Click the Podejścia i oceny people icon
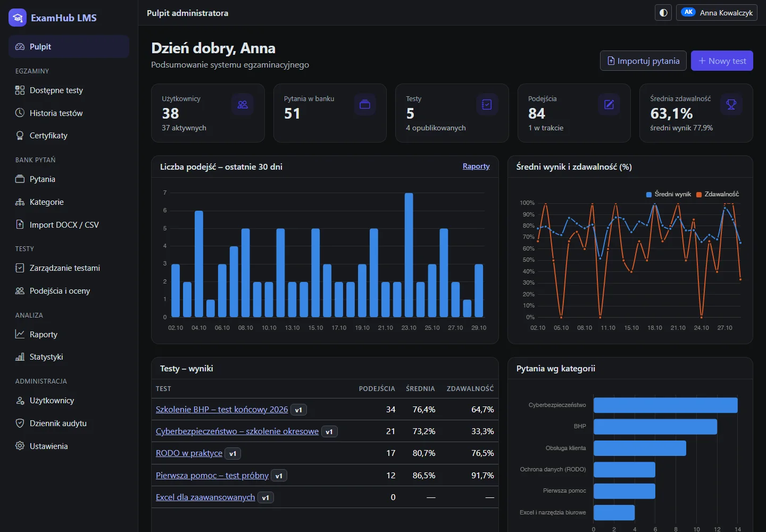Viewport: 766px width, 532px height. [x=20, y=291]
